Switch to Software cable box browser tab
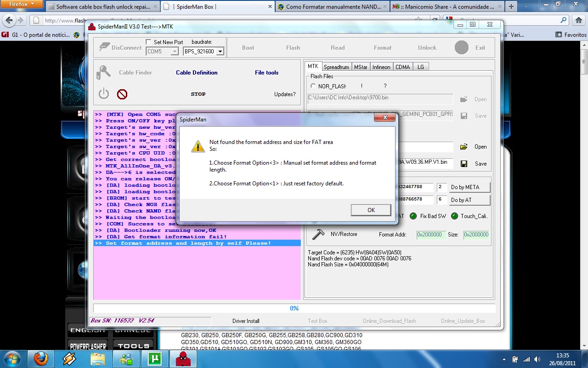This screenshot has height=368, width=588. [103, 7]
